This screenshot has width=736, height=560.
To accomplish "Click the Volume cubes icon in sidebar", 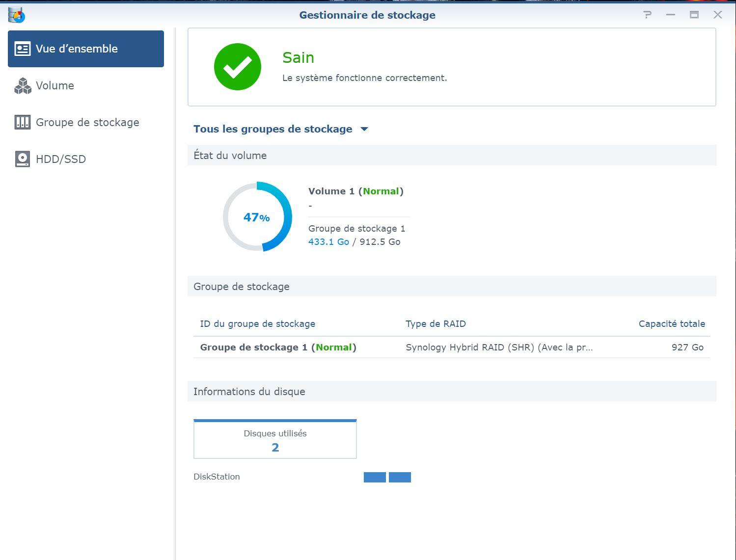I will [23, 86].
